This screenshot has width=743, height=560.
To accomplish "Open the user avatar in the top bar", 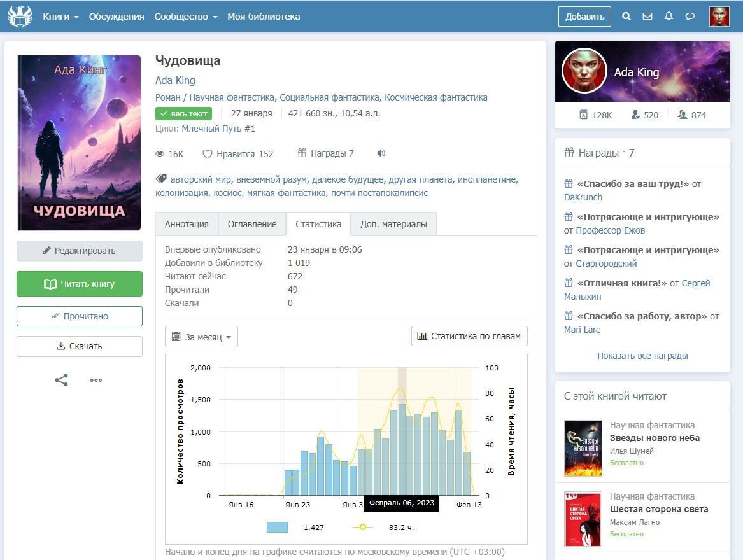I will tap(719, 16).
